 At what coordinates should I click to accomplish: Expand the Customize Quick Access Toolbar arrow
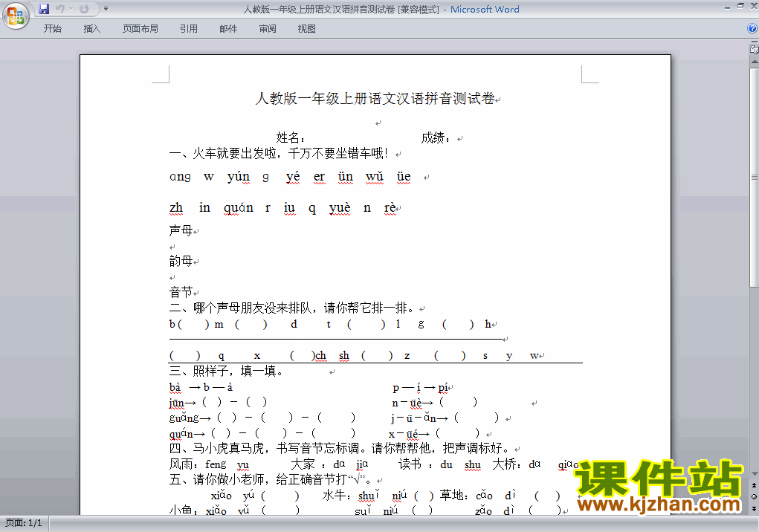coord(106,9)
